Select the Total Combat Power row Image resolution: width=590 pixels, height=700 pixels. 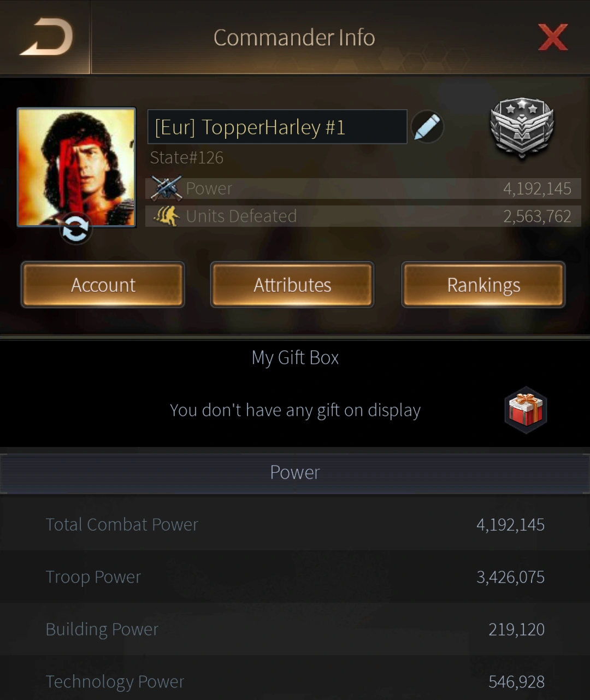295,525
